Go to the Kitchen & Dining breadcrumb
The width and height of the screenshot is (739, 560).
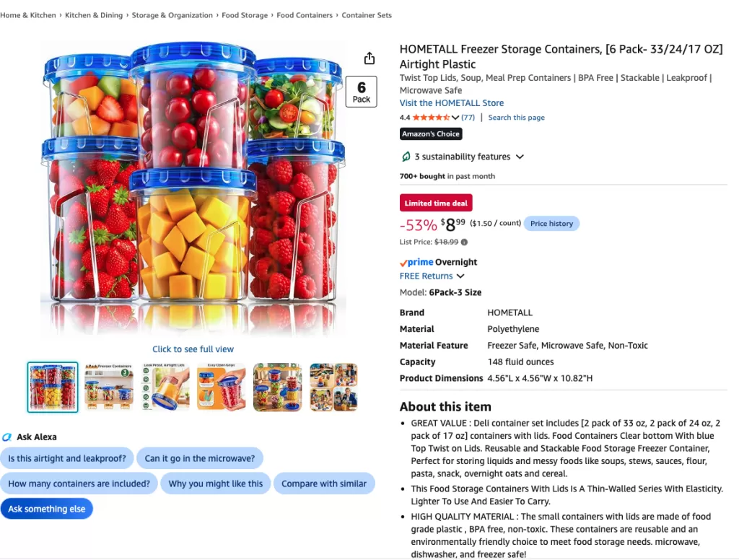click(94, 15)
